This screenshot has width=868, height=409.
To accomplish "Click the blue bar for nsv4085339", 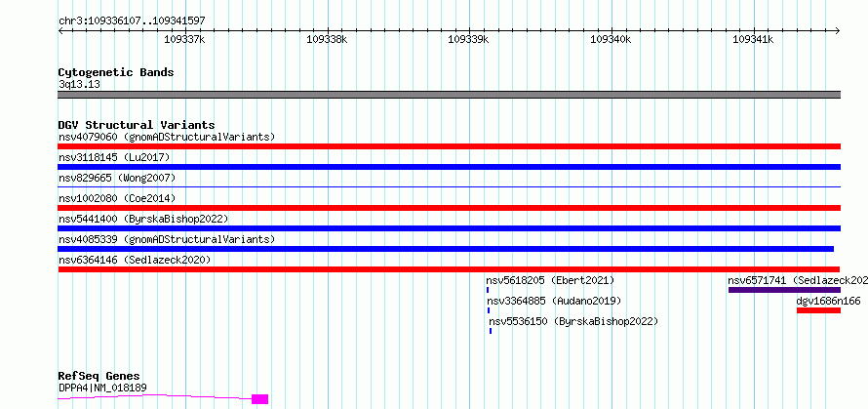I will tap(446, 249).
